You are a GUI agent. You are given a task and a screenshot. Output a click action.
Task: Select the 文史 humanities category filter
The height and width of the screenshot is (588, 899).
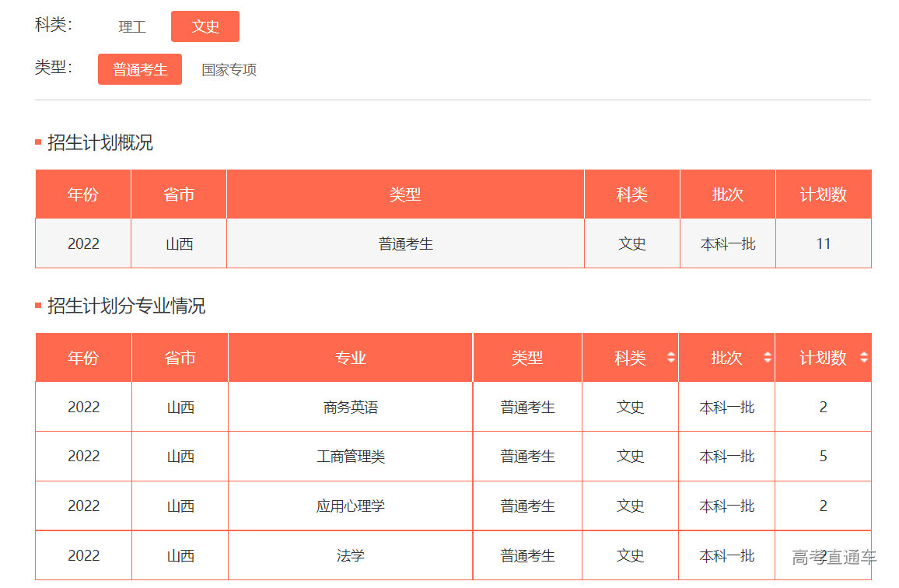pos(205,26)
